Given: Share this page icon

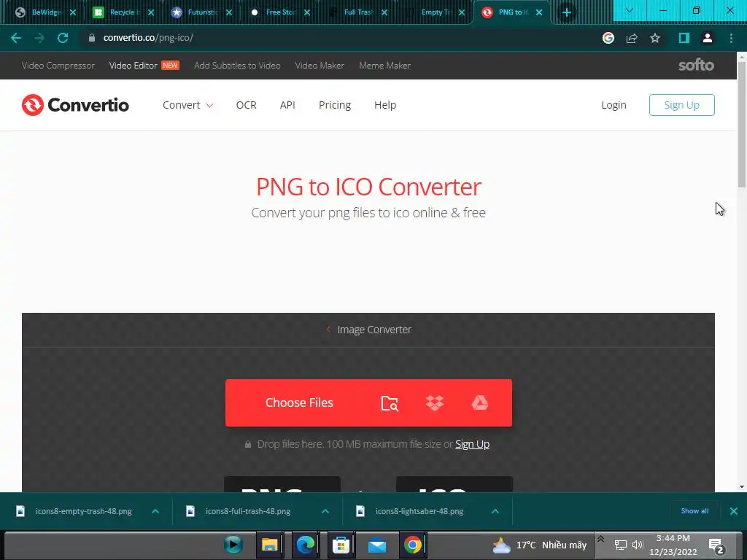Looking at the screenshot, I should click(632, 38).
